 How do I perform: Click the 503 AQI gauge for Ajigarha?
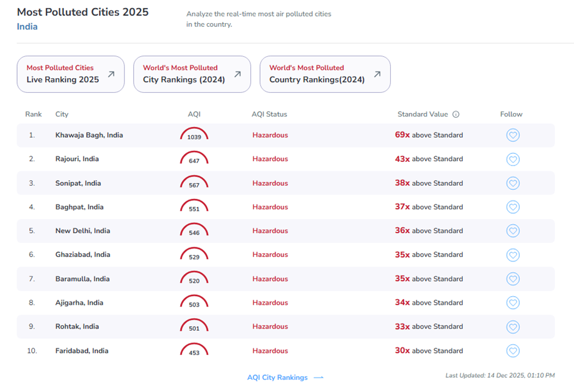coord(194,303)
